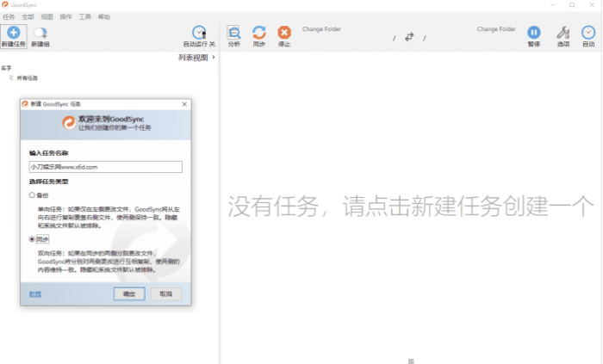Open the 全部 menu
Viewport: 603px width, 364px height.
(x=28, y=17)
